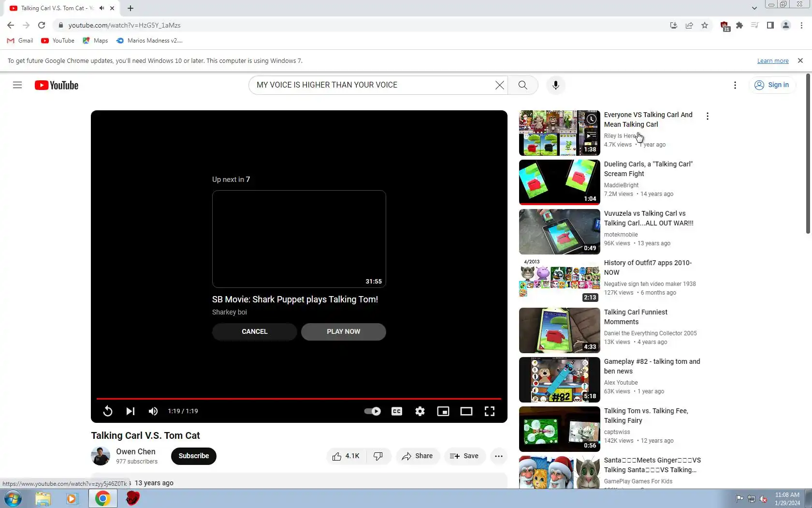Open Talking Carl Funniest Momments video
The image size is (812, 508).
coord(636,317)
